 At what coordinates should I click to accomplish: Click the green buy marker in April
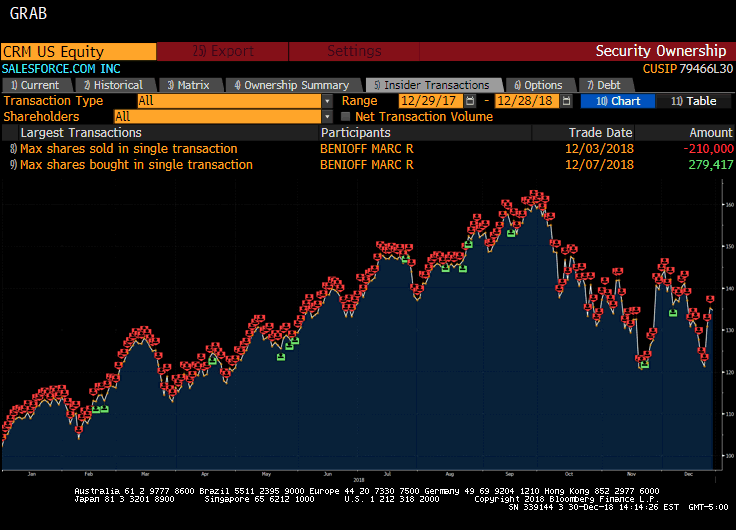(212, 361)
